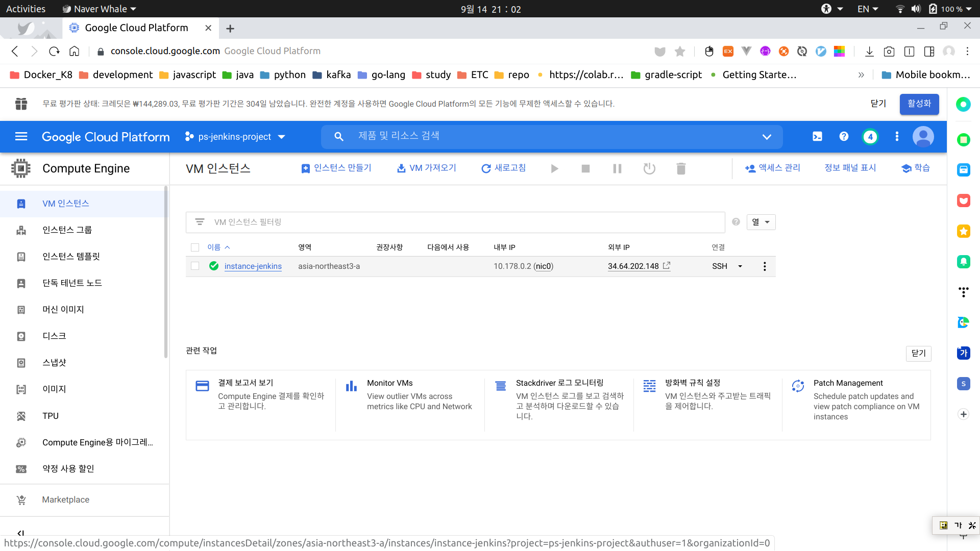Expand the ps-jenkins-project selector dropdown
Image resolution: width=980 pixels, height=551 pixels.
pyautogui.click(x=235, y=137)
